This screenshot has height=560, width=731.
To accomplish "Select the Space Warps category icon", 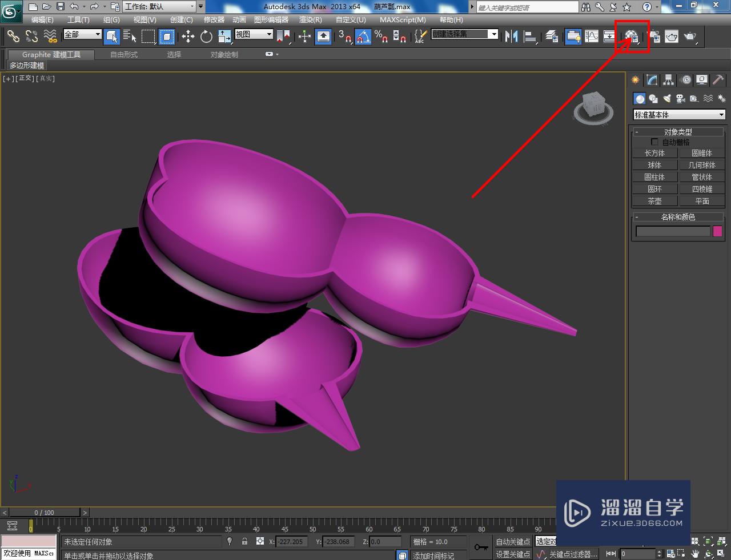I will pos(708,98).
